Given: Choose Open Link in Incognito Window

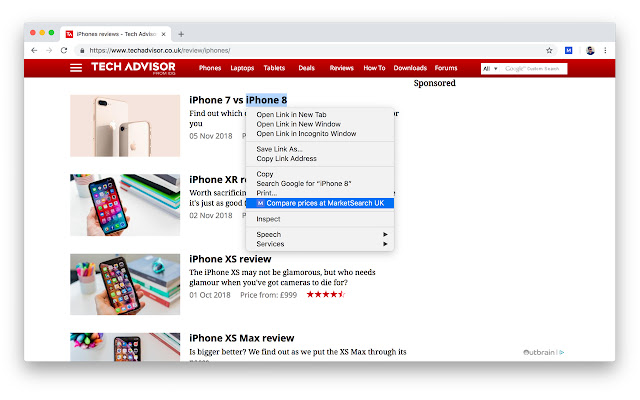Looking at the screenshot, I should [x=320, y=133].
